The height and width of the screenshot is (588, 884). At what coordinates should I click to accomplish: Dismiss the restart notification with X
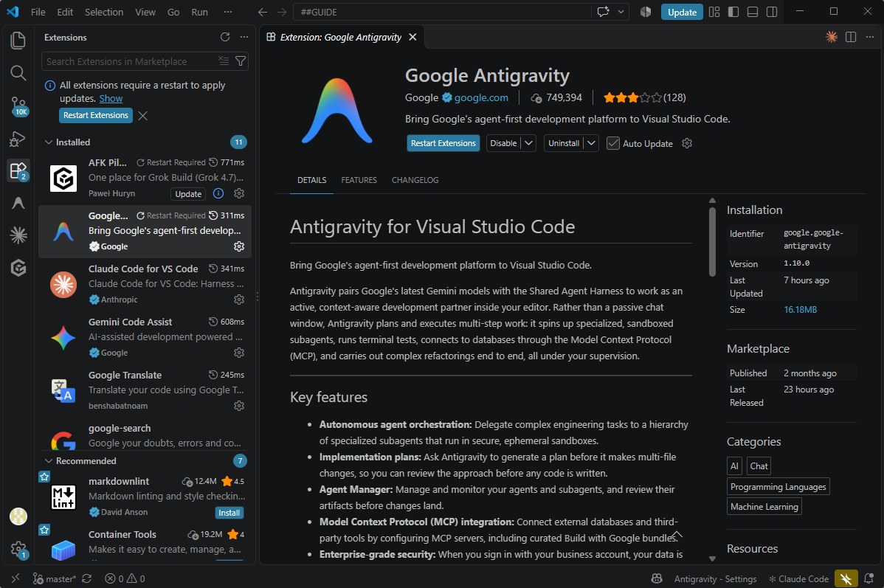pyautogui.click(x=142, y=116)
